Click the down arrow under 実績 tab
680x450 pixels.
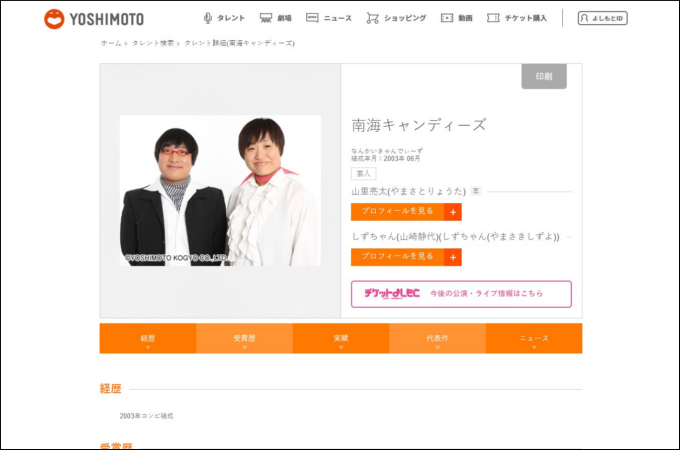(x=341, y=347)
